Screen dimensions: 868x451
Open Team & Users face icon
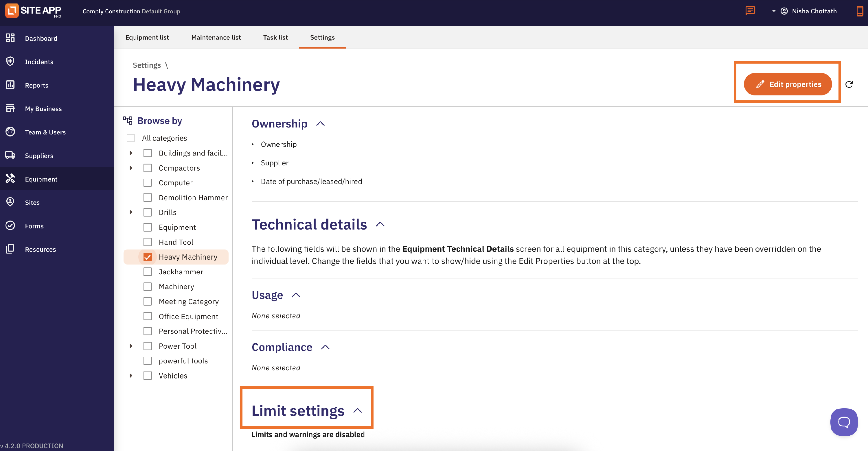pyautogui.click(x=10, y=132)
